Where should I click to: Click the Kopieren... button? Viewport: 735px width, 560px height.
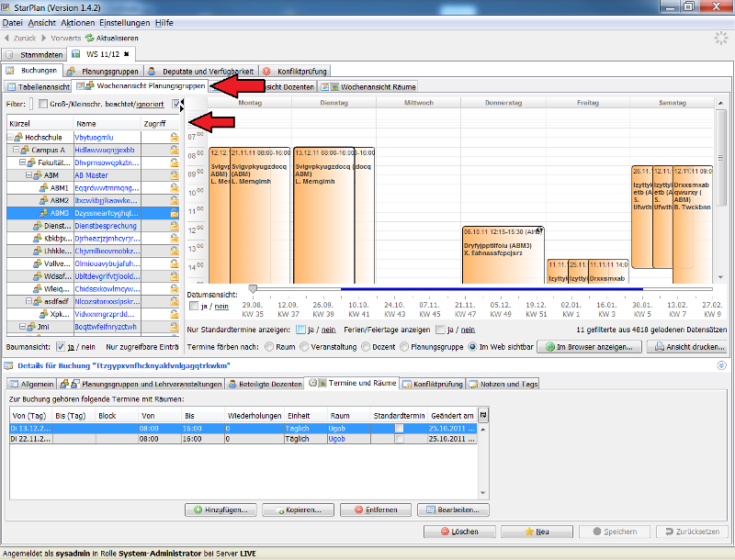click(x=298, y=510)
